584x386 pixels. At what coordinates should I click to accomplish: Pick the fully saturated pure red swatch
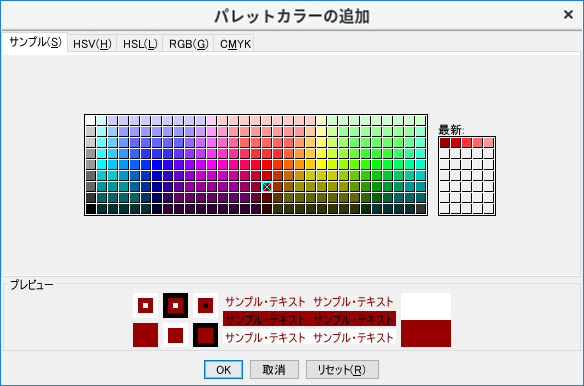tap(267, 164)
